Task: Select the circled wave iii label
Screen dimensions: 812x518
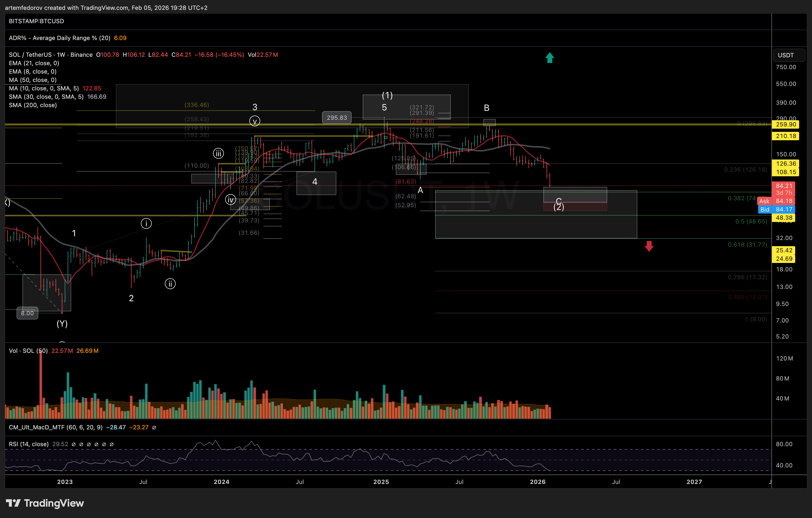Action: coord(218,154)
